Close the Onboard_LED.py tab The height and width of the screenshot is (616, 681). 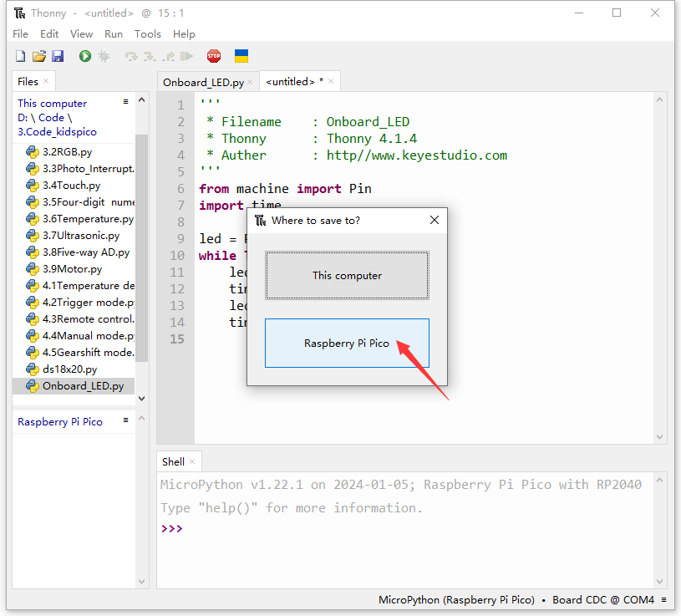[x=250, y=82]
